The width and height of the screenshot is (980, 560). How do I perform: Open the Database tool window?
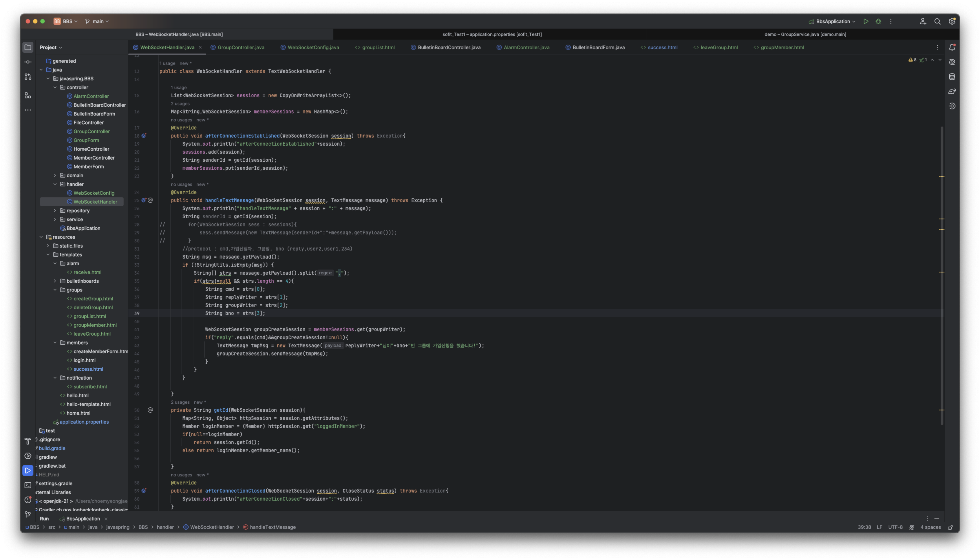coord(952,76)
